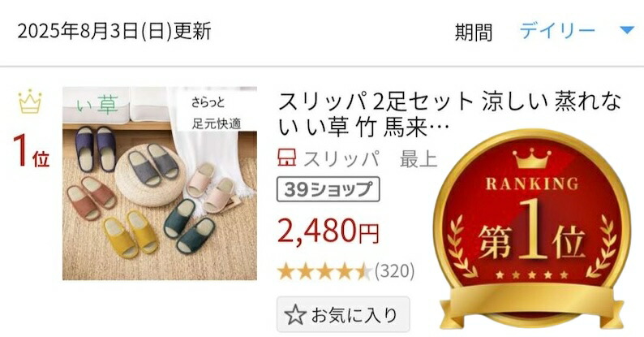Click the 39ショップ badge
The image size is (644, 337).
[x=328, y=189]
